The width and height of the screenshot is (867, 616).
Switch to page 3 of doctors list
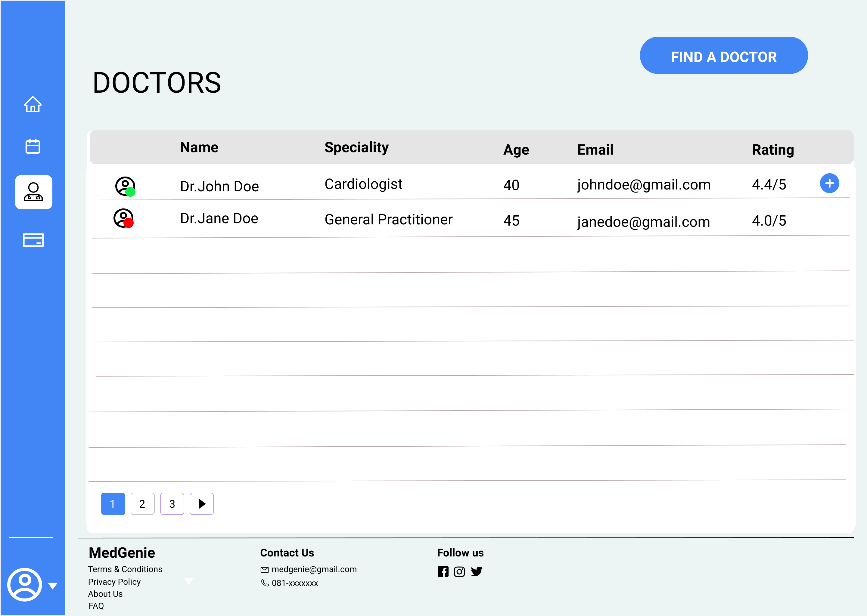click(x=172, y=504)
